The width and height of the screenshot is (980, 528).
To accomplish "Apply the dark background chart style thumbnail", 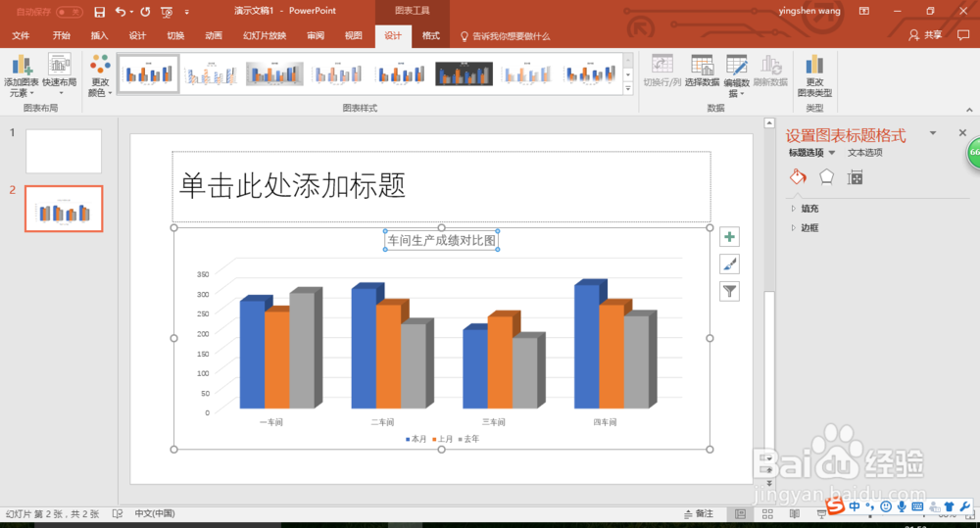I will click(x=464, y=74).
